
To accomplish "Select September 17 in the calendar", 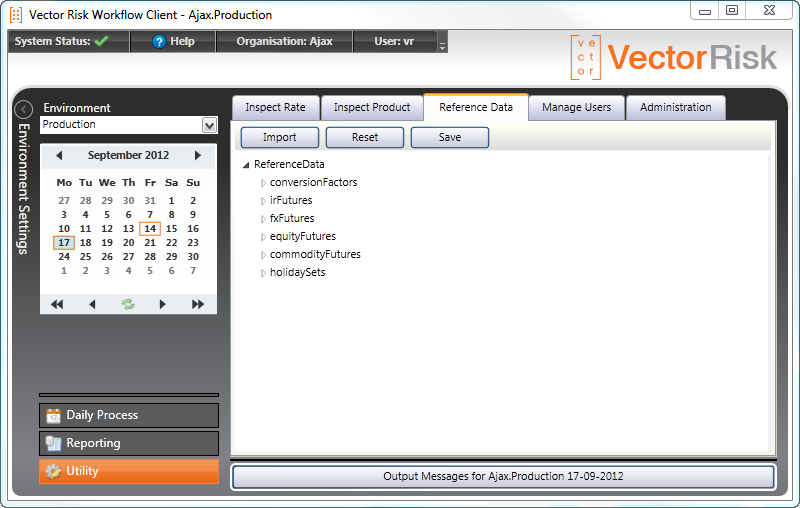I will tap(64, 243).
